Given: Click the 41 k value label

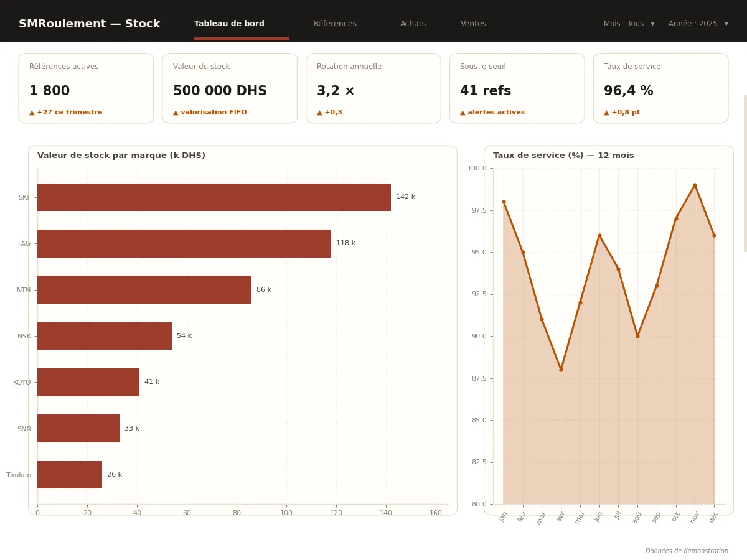Looking at the screenshot, I should click(x=152, y=382).
